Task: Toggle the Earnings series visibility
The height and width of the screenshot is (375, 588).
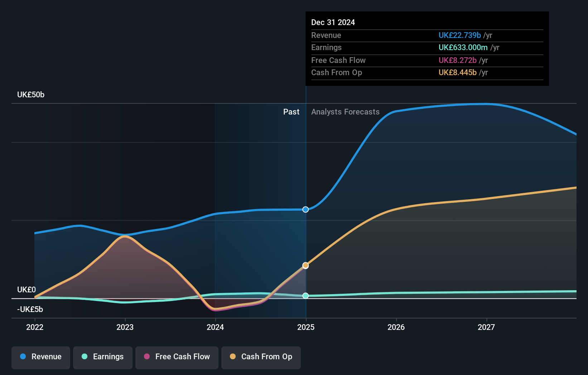Action: 102,357
